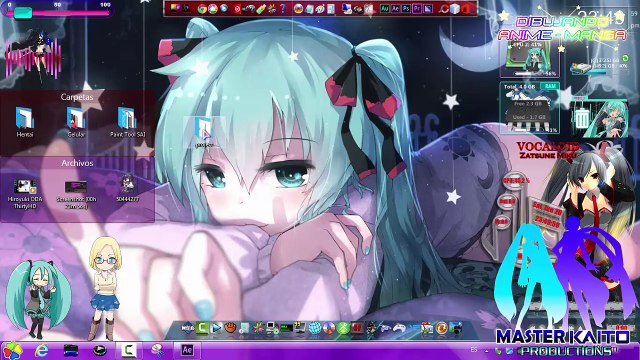
Task: Launch Premiere Pro (Pr) from top dock
Action: click(417, 8)
